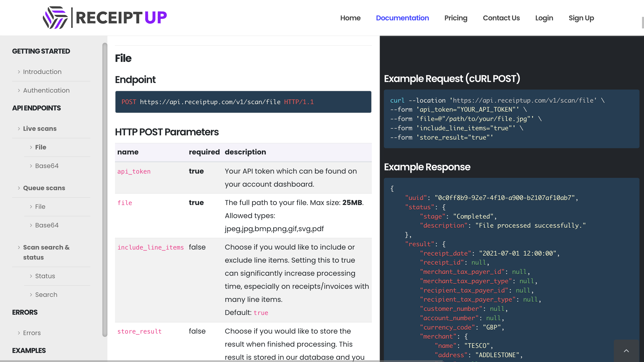Click chevron beside Live scans Base64

click(31, 166)
